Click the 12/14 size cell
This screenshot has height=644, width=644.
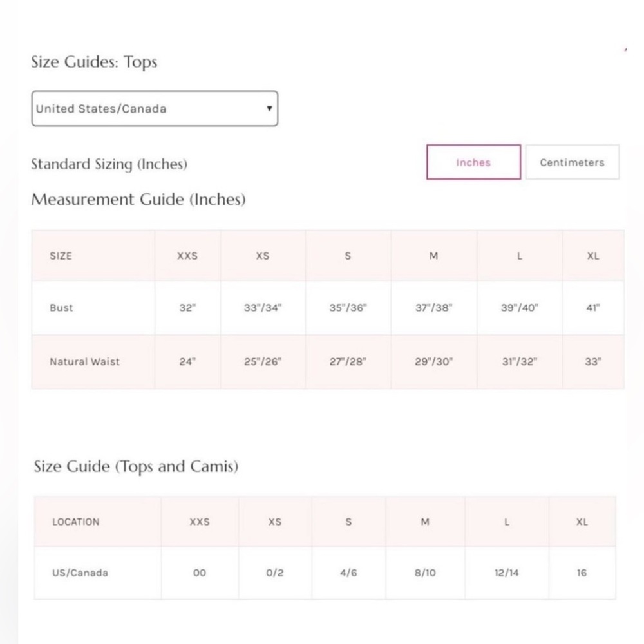click(x=506, y=573)
